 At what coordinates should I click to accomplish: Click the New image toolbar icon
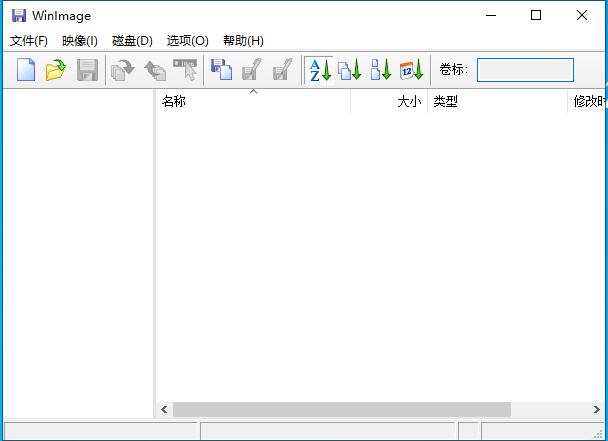click(26, 70)
